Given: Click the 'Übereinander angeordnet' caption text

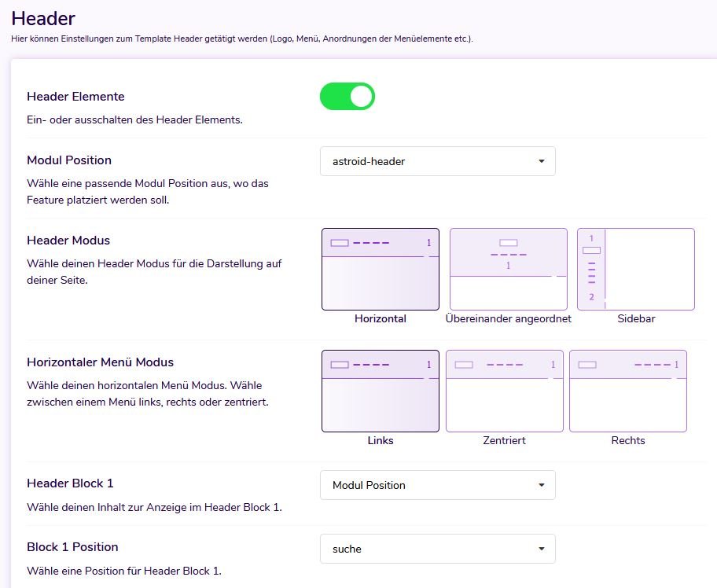Looking at the screenshot, I should 508,319.
